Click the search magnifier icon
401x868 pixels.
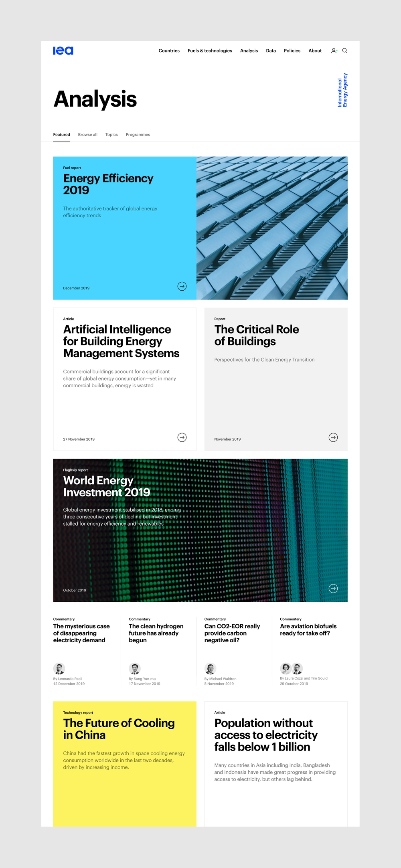click(344, 51)
